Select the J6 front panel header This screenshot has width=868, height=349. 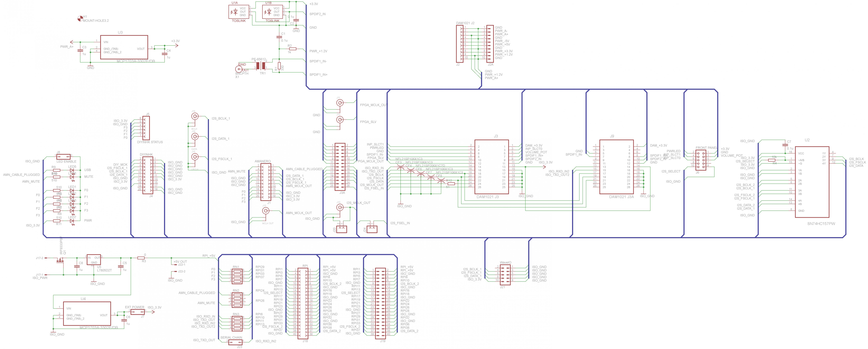coord(701,160)
